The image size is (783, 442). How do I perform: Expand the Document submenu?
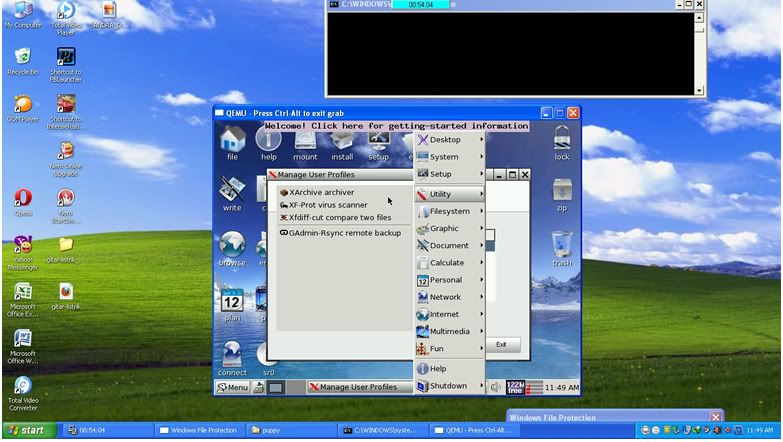(x=450, y=246)
